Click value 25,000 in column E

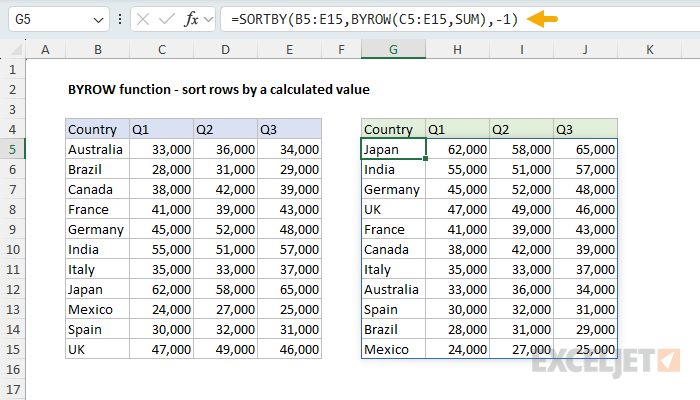point(289,309)
